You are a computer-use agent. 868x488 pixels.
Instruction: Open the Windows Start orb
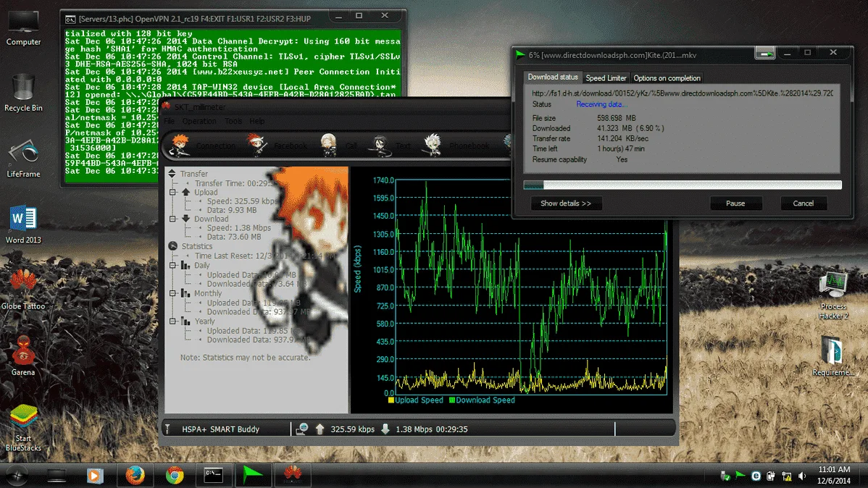(x=17, y=475)
